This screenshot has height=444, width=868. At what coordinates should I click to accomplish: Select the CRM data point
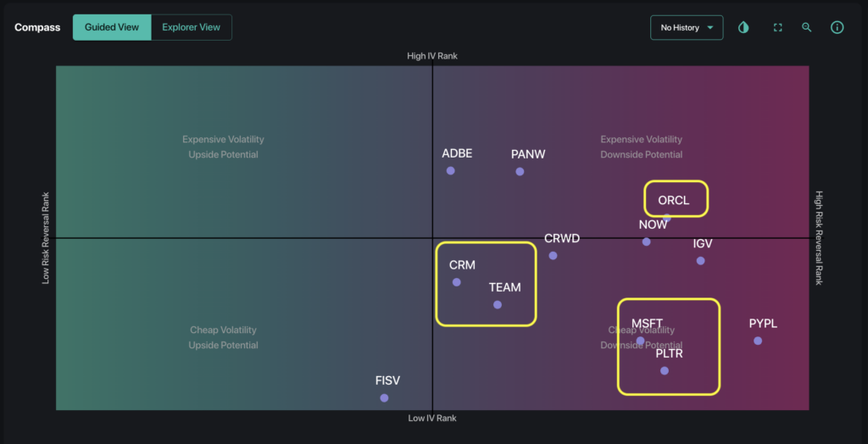click(x=457, y=282)
